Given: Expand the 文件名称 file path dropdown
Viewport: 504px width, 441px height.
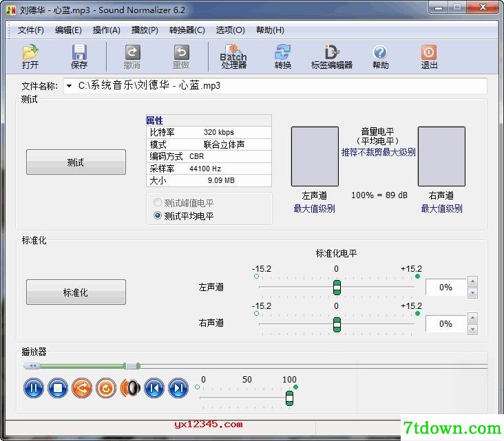Looking at the screenshot, I should [69, 86].
